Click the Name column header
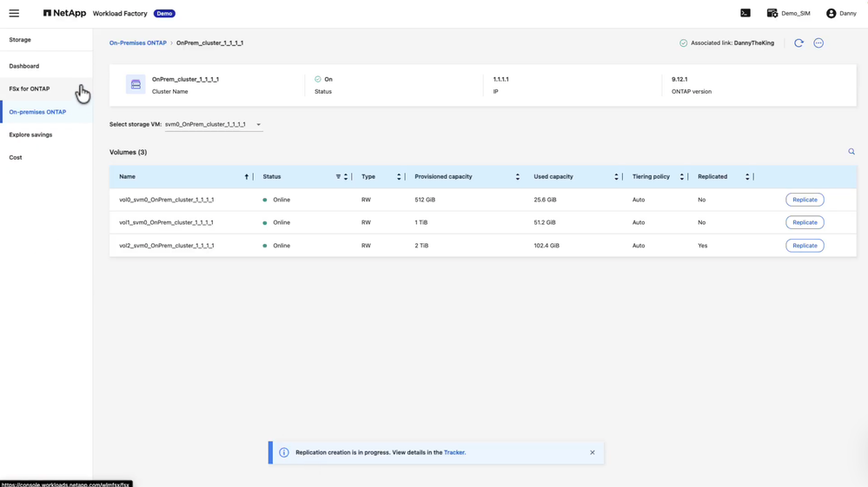This screenshot has height=487, width=868. [128, 177]
